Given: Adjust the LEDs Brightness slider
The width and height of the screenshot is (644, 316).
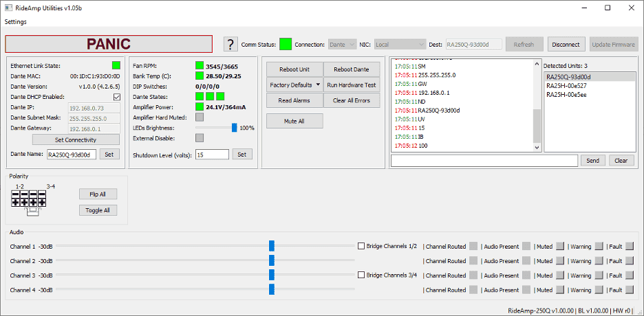Looking at the screenshot, I should pyautogui.click(x=234, y=128).
